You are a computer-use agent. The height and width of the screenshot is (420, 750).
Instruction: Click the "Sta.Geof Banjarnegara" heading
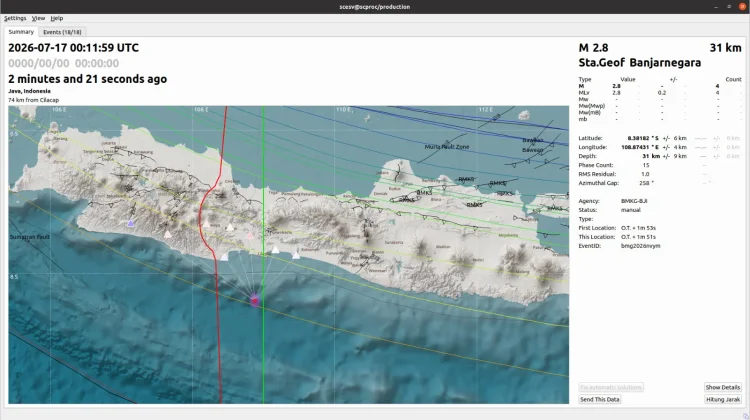[x=640, y=63]
